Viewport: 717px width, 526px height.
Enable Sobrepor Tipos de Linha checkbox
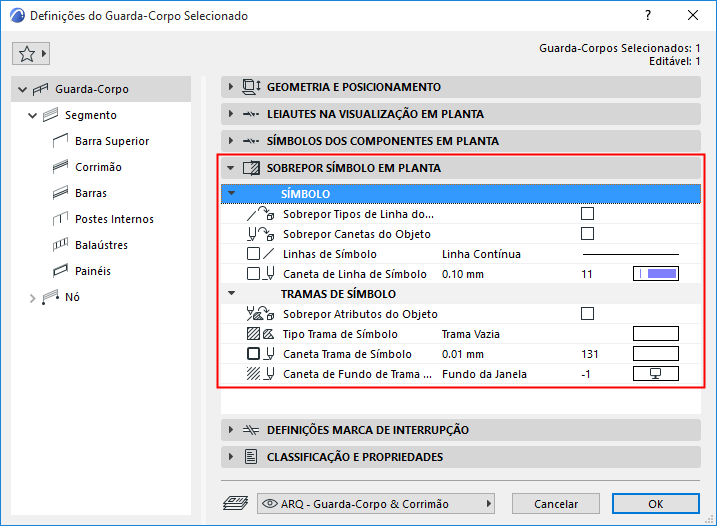click(x=587, y=214)
